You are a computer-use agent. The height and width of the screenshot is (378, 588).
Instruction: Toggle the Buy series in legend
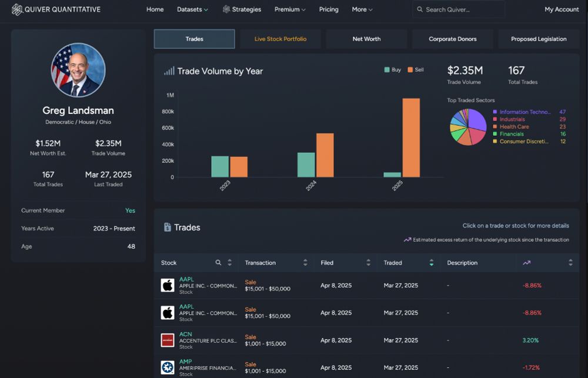(x=393, y=70)
